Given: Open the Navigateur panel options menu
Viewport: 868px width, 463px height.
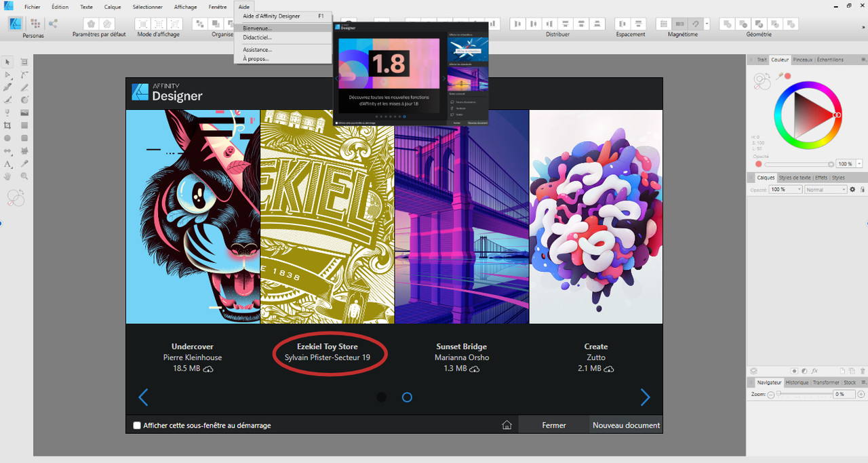Looking at the screenshot, I should click(863, 382).
